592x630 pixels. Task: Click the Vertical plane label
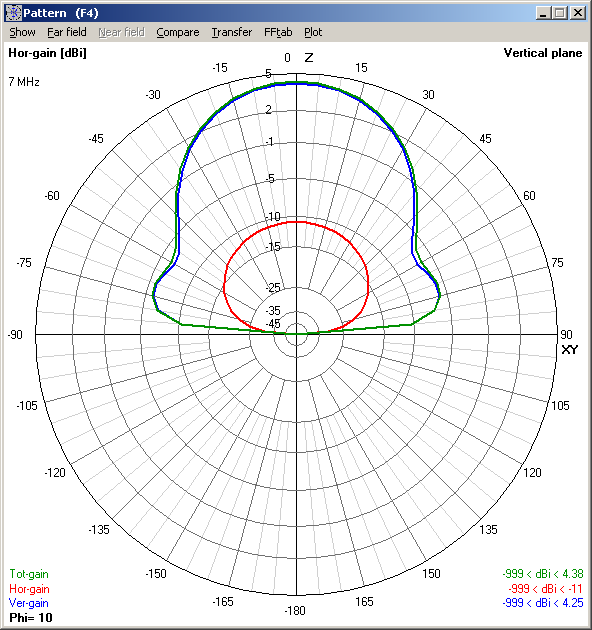pyautogui.click(x=543, y=53)
